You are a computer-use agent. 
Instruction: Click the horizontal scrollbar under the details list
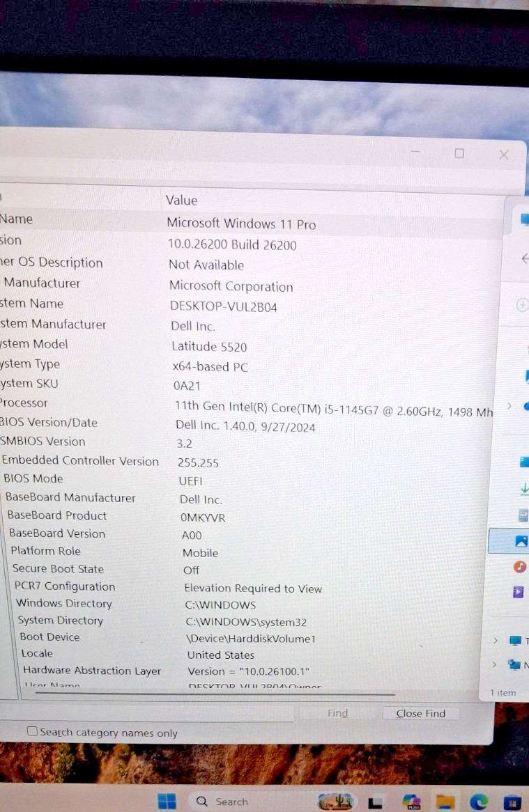click(215, 694)
